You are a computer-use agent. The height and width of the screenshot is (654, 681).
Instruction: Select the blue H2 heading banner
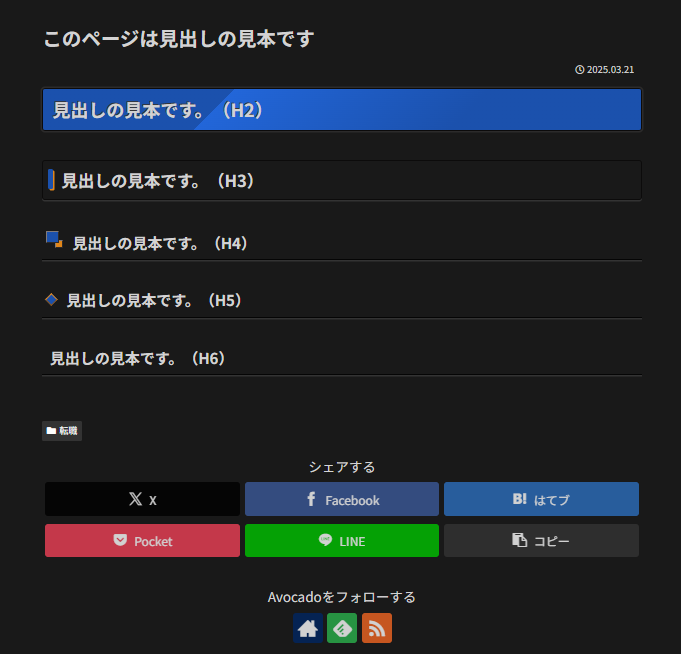[x=342, y=110]
